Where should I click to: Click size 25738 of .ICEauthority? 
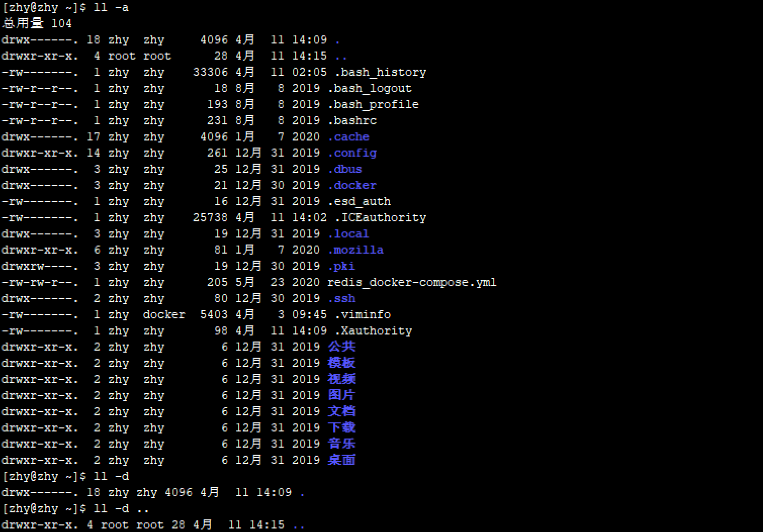pos(210,218)
